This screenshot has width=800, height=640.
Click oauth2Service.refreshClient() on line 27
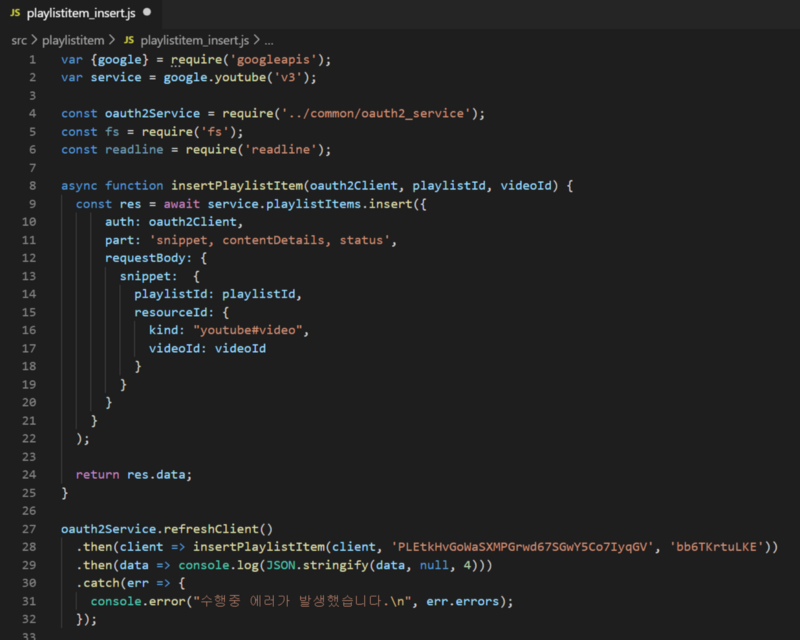tap(167, 529)
